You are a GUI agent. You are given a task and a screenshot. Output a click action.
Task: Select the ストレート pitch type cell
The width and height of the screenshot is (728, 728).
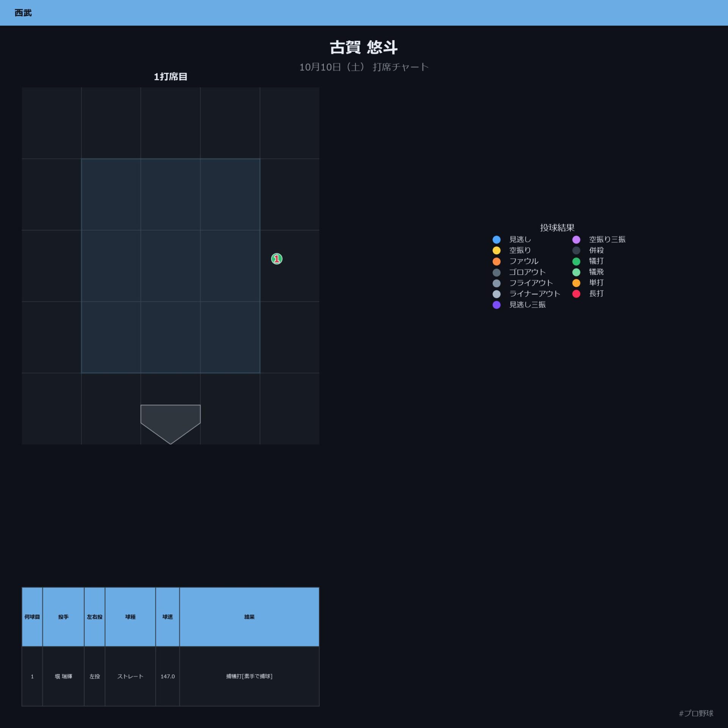coord(130,676)
